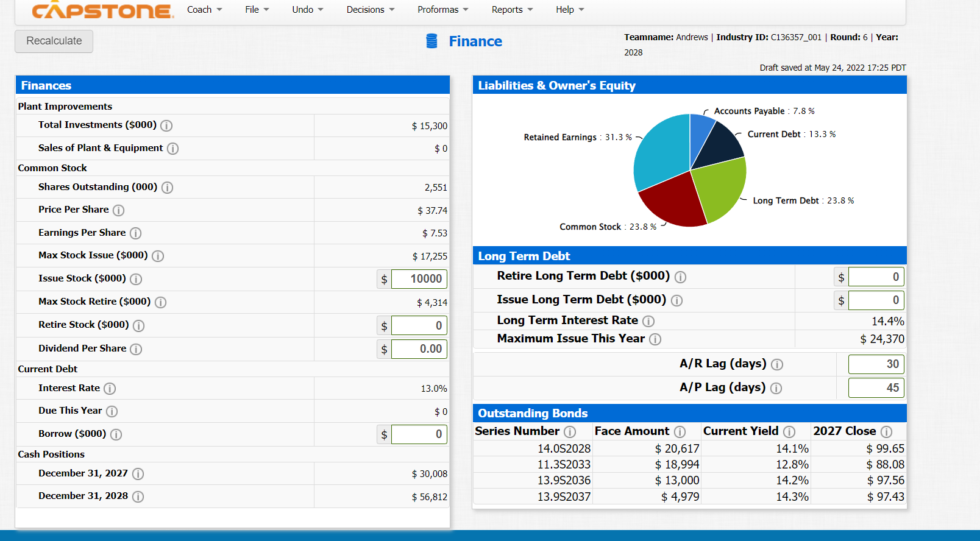View info icon beside Shares Outstanding
The image size is (980, 541).
click(x=168, y=188)
